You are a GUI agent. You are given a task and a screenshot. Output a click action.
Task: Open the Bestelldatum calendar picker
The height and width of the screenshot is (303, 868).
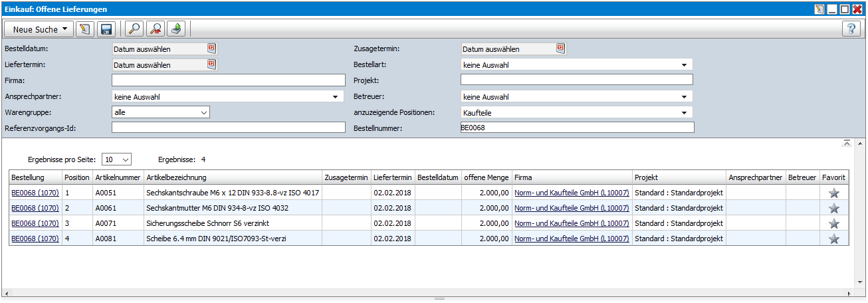[211, 49]
